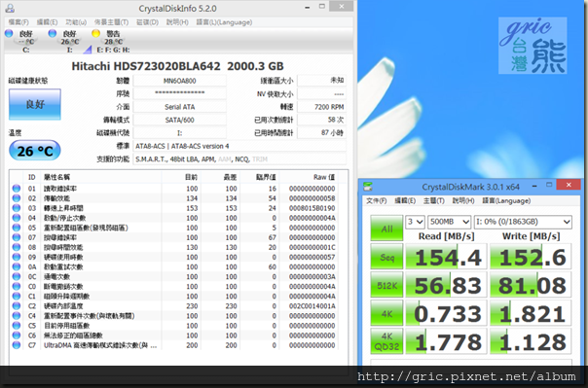The width and height of the screenshot is (588, 388).
Task: Click firmware field MN6OA800
Action: coord(180,81)
